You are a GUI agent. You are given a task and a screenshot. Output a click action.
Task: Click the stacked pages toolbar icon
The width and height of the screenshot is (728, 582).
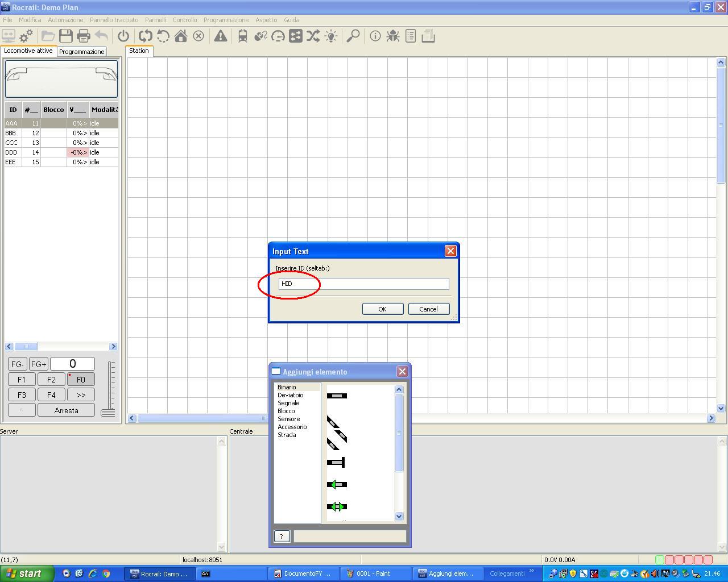tap(428, 36)
